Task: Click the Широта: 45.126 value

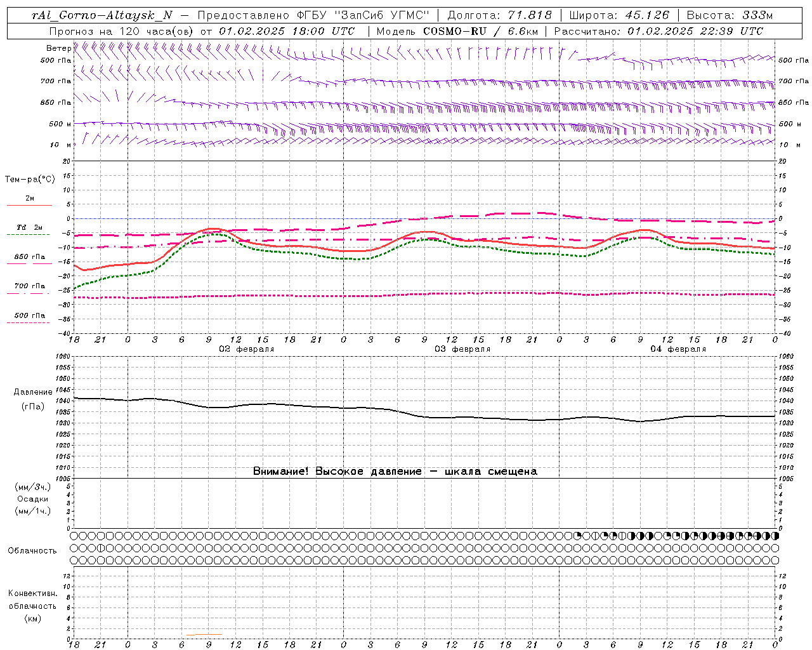Action: (x=620, y=15)
